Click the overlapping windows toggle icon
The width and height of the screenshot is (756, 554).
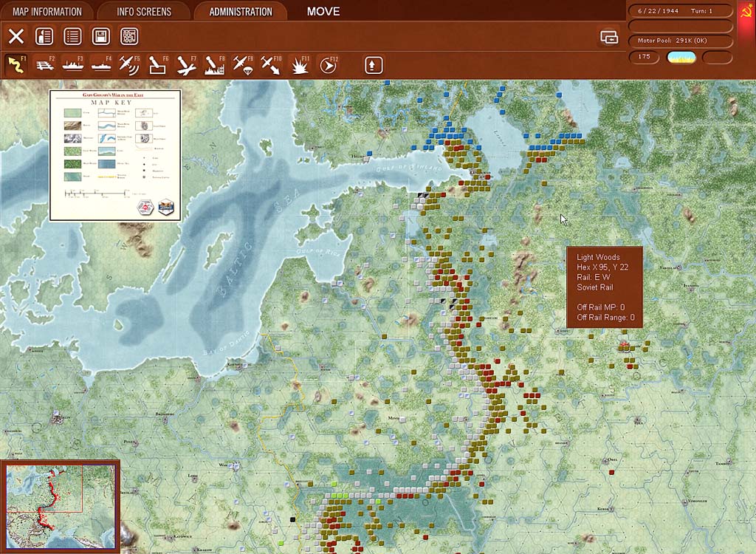[x=609, y=37]
